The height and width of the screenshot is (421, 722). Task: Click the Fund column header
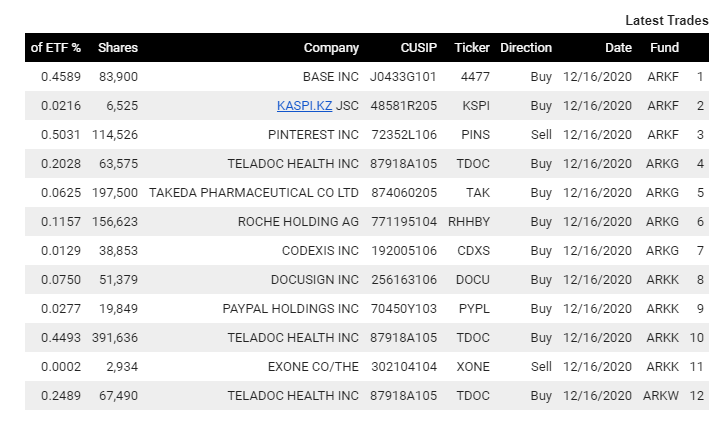[x=664, y=47]
